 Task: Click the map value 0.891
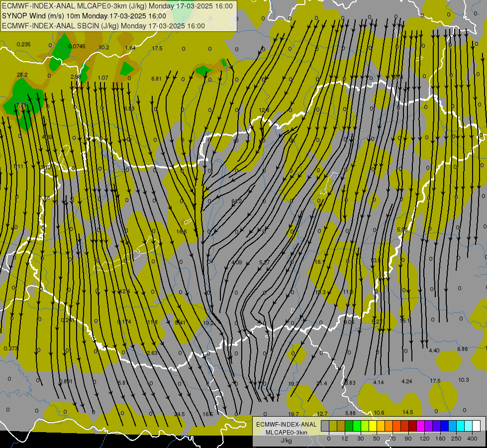tap(66, 381)
